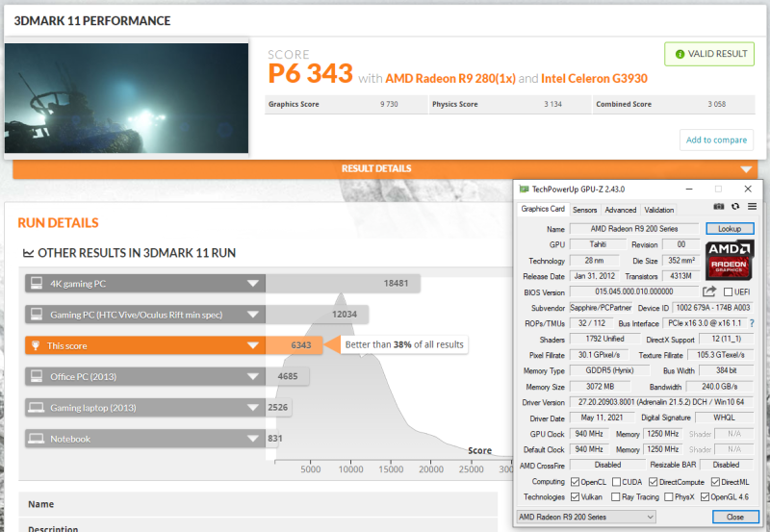The width and height of the screenshot is (770, 532).
Task: Click the GPU-Z refresh icon
Action: [735, 207]
